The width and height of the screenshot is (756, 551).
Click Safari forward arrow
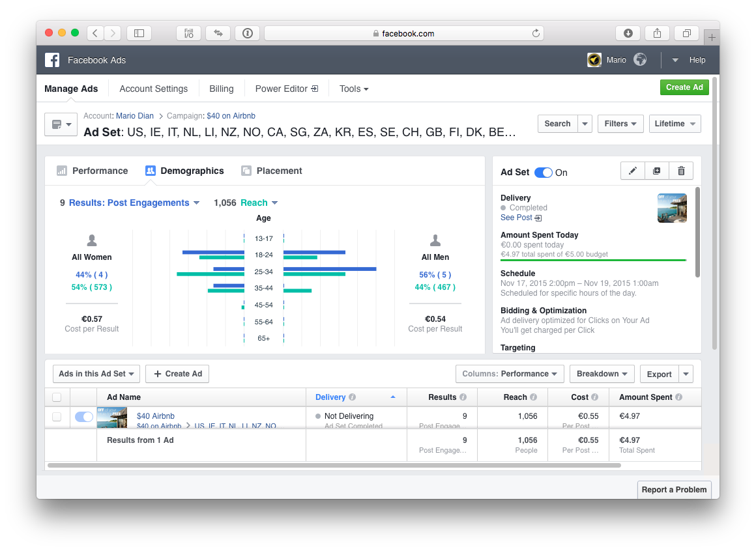point(113,33)
